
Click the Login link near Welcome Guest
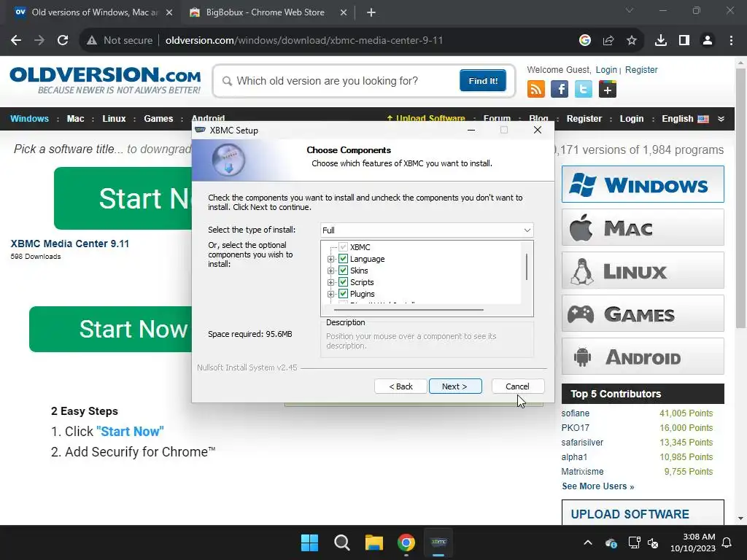pyautogui.click(x=606, y=69)
